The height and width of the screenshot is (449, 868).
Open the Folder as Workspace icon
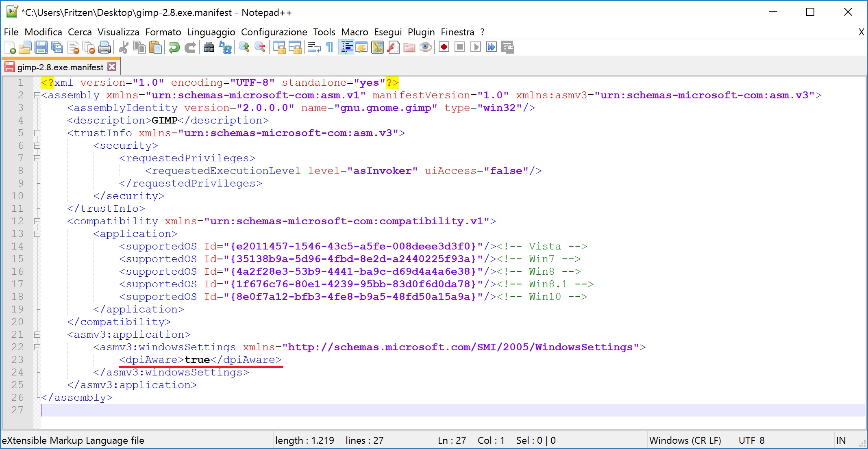click(x=409, y=48)
